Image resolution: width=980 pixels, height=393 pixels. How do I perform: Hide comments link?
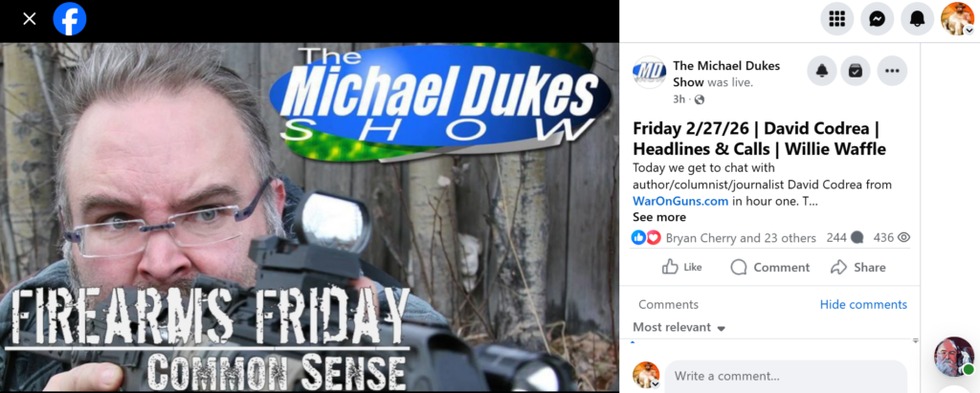click(x=863, y=304)
